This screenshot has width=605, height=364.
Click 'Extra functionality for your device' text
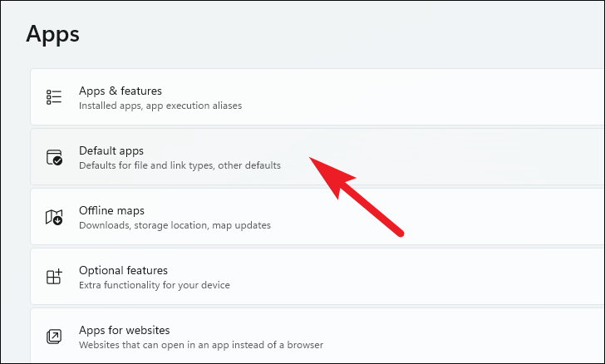click(x=155, y=285)
